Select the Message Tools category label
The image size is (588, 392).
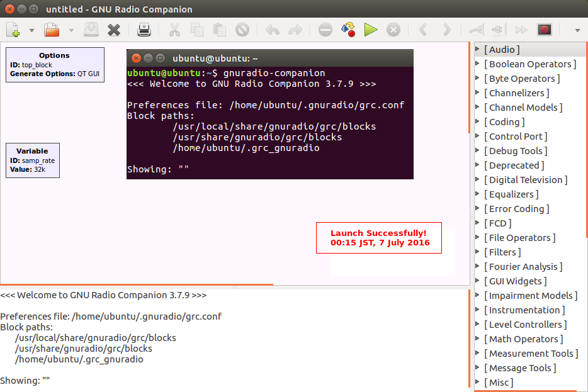click(x=520, y=368)
